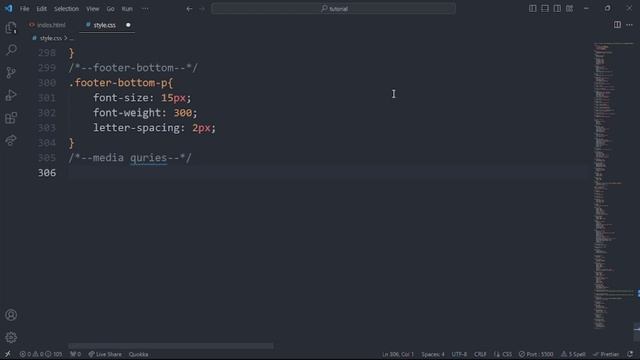Image resolution: width=640 pixels, height=360 pixels.
Task: Open the Run and Debug view
Action: pos(11,95)
